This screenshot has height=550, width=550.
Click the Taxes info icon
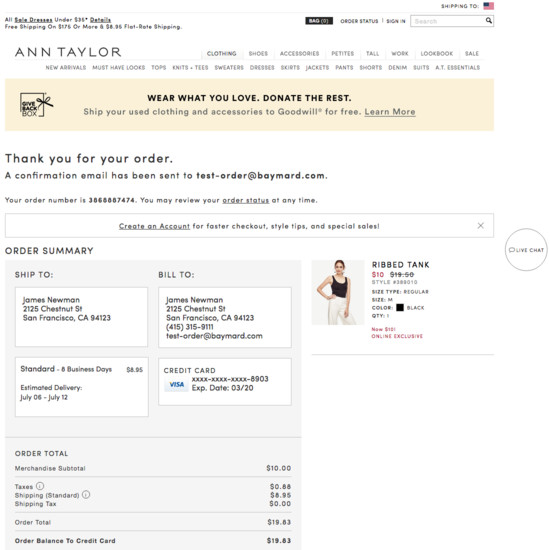[40, 486]
